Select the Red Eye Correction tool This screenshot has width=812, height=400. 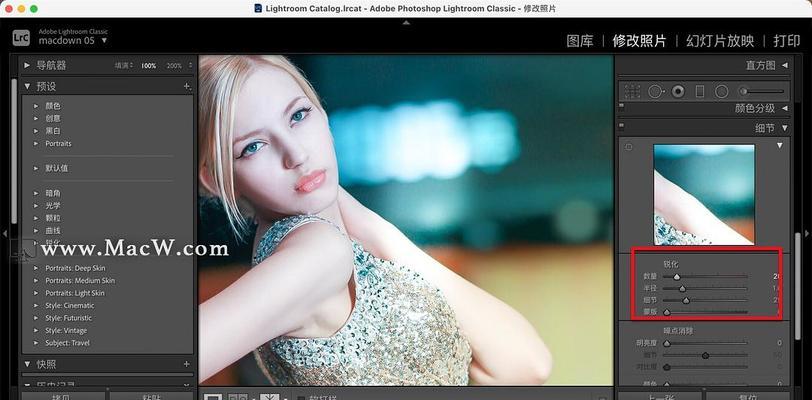tap(678, 92)
